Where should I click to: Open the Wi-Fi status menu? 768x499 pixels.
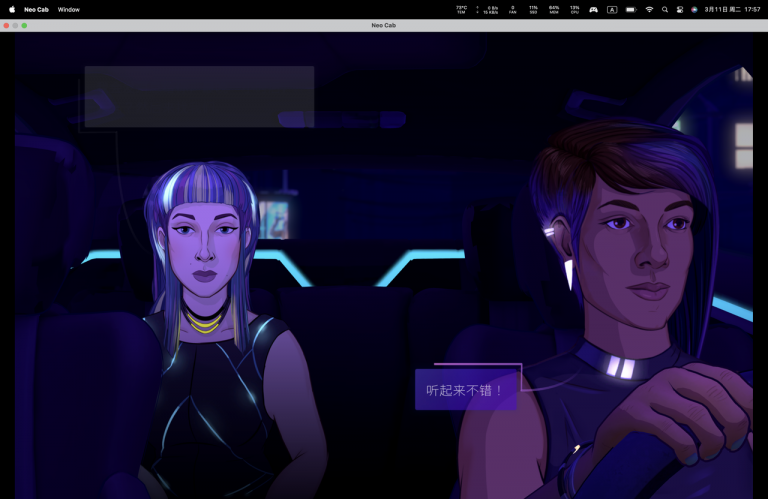click(649, 10)
